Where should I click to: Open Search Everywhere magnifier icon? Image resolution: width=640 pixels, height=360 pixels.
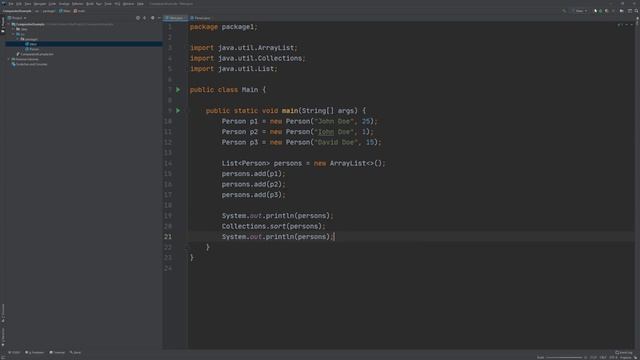tap(636, 11)
